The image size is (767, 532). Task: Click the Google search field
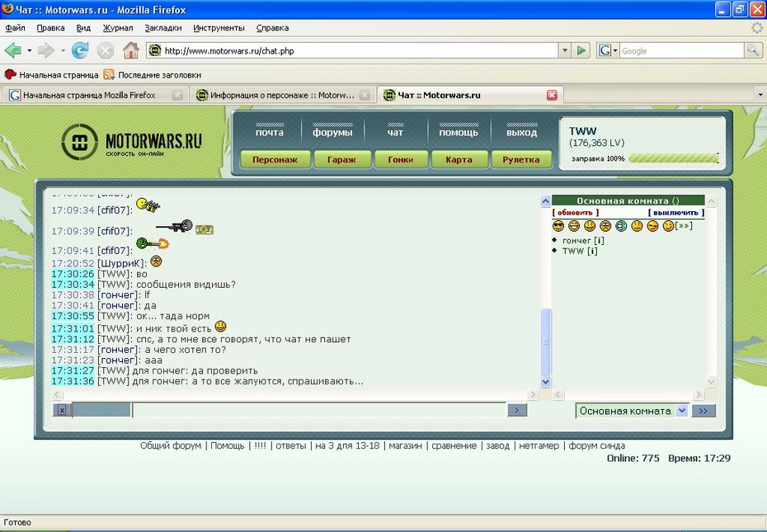point(682,50)
